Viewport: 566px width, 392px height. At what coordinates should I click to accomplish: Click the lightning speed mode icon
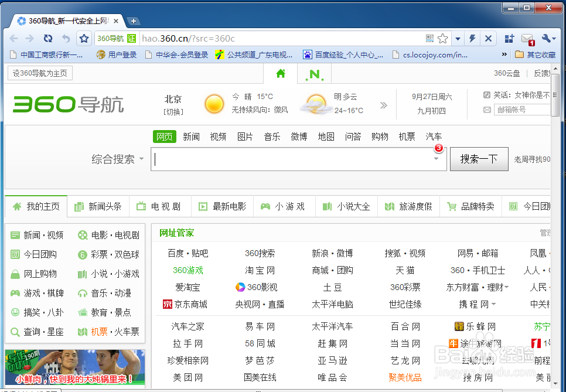click(x=472, y=38)
